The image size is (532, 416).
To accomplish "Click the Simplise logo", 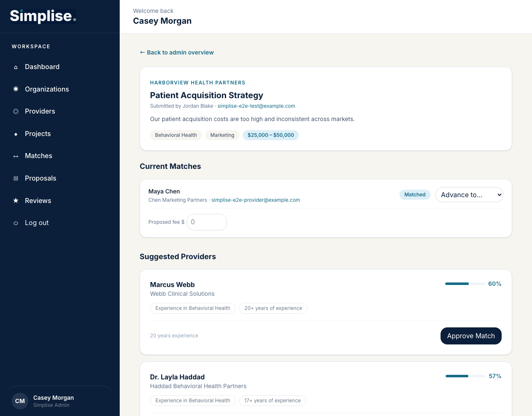I will [x=43, y=16].
